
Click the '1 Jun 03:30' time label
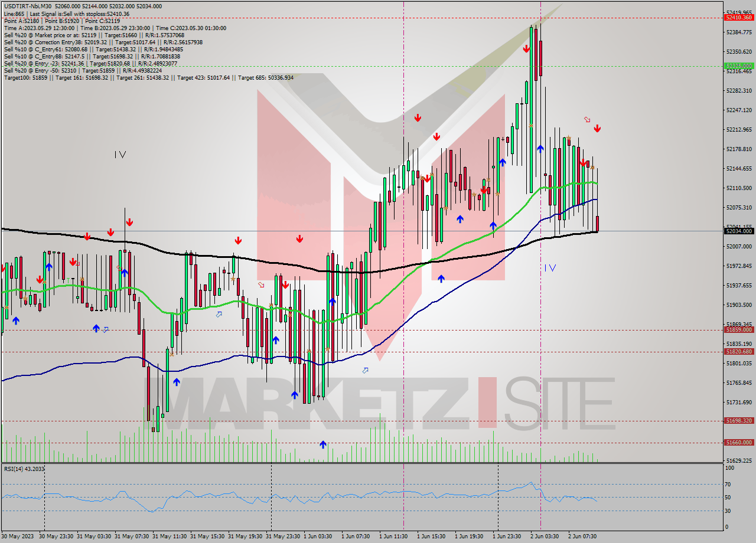coord(319,536)
